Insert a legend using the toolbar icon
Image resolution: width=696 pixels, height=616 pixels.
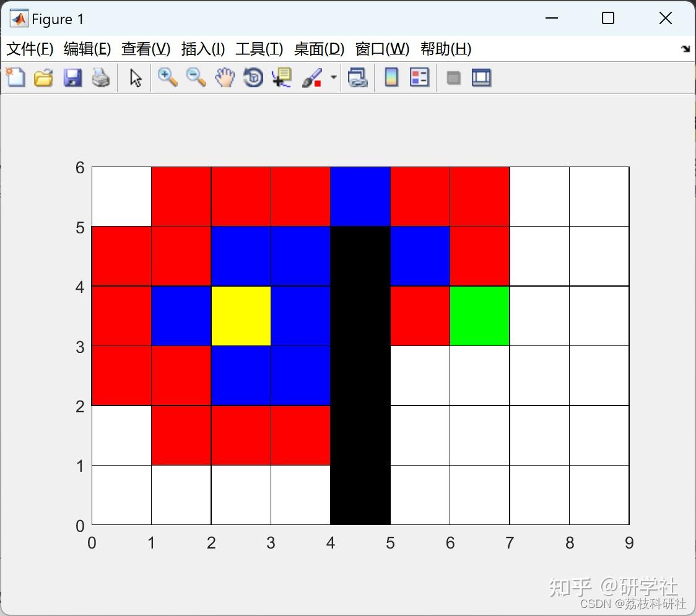(419, 77)
